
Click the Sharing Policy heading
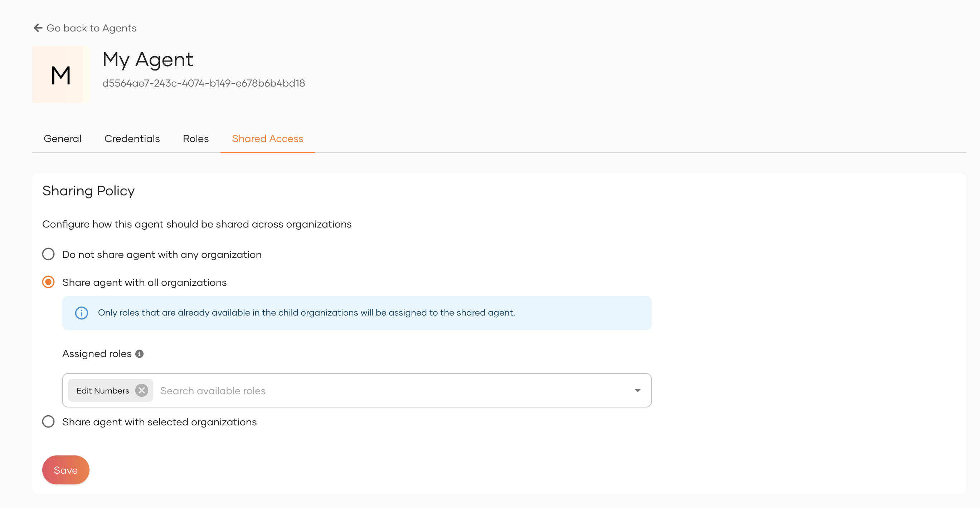[x=89, y=191]
